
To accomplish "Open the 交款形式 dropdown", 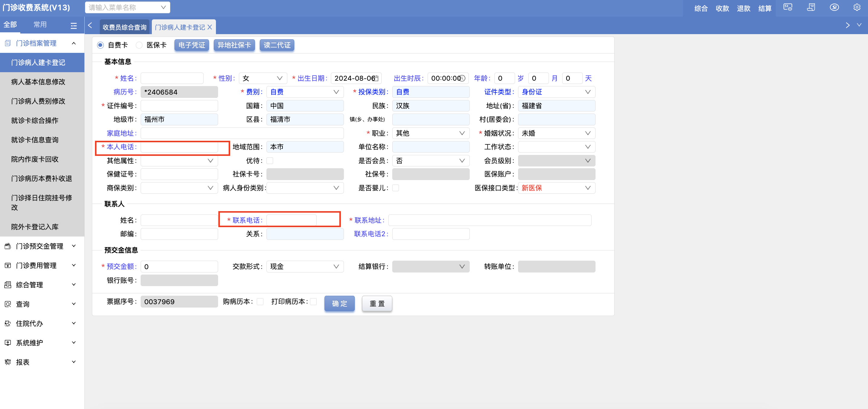I will pos(304,267).
